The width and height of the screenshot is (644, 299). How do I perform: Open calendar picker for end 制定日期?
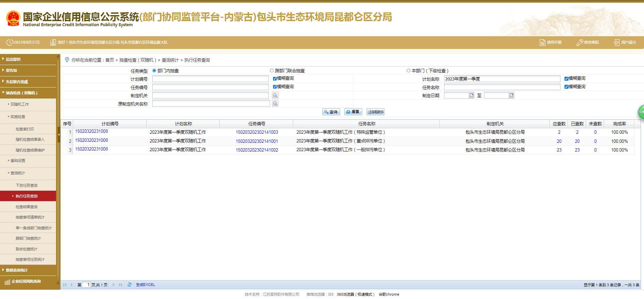pos(512,95)
